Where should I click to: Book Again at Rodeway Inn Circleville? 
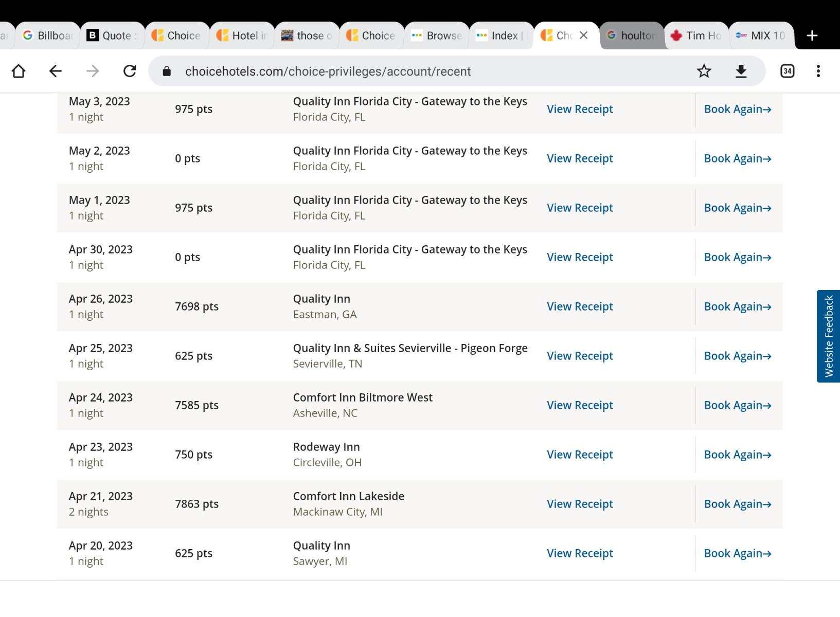coord(737,455)
